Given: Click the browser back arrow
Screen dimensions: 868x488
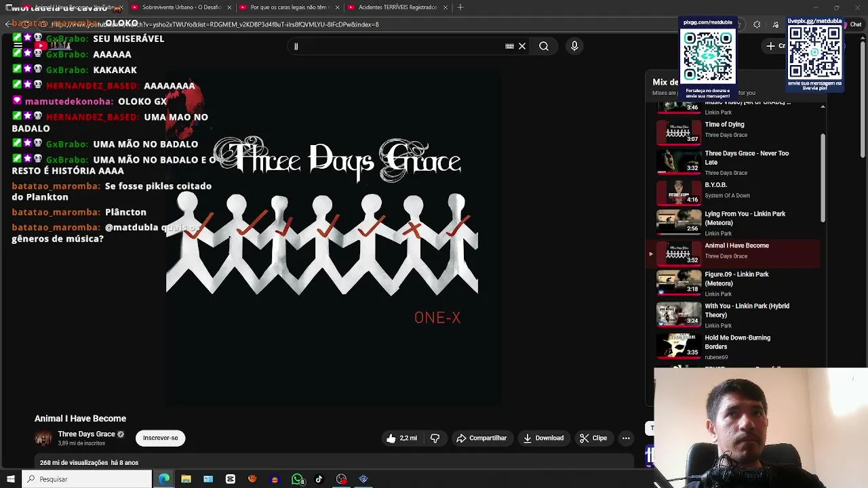Looking at the screenshot, I should click(x=7, y=24).
